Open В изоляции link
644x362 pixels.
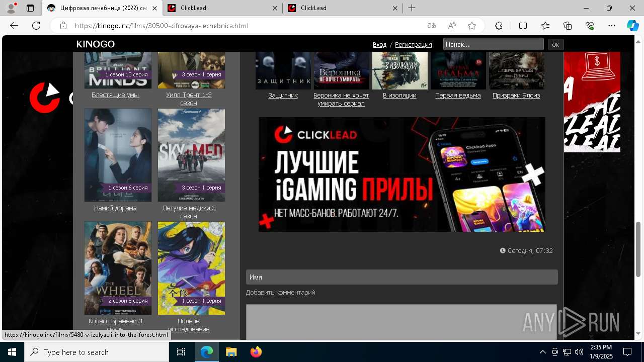click(399, 96)
